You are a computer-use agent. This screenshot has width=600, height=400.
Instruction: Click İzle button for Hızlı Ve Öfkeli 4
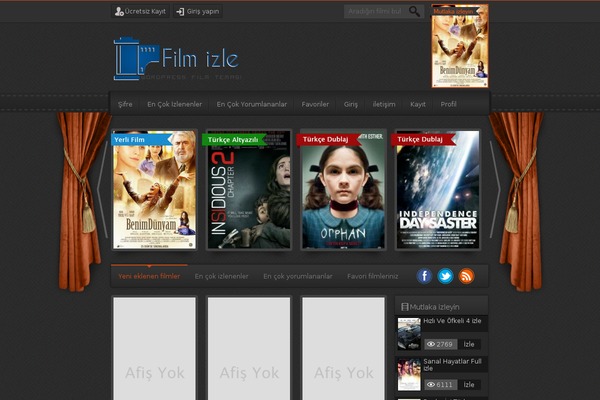pyautogui.click(x=469, y=344)
